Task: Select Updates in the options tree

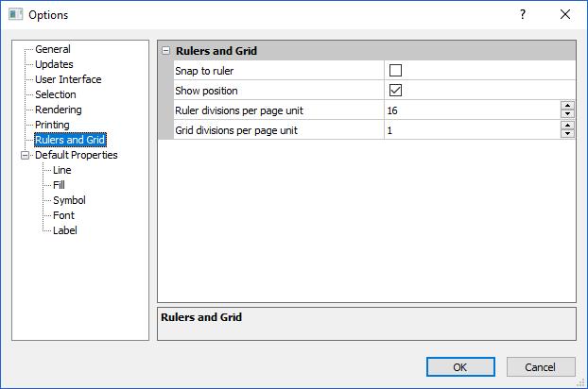Action: click(54, 64)
